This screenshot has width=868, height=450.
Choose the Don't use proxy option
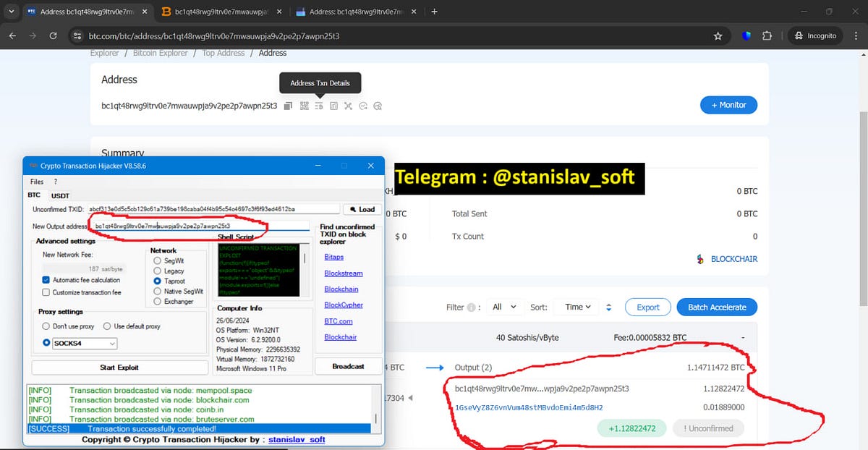[45, 326]
